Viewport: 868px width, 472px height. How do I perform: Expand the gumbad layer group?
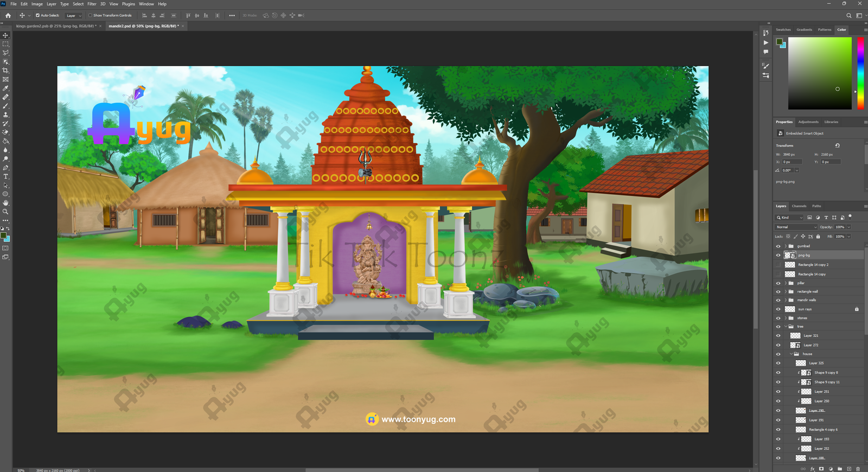785,246
